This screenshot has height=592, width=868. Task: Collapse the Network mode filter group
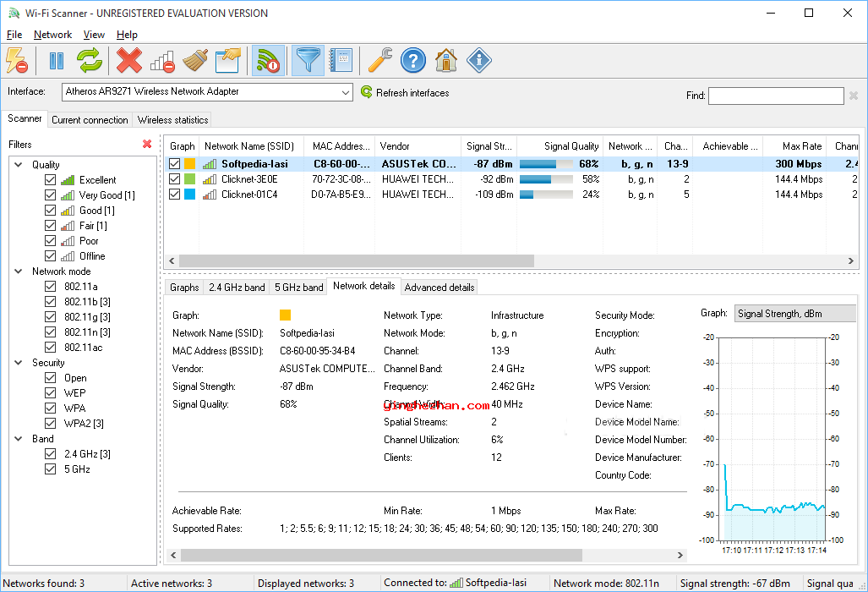coord(19,271)
